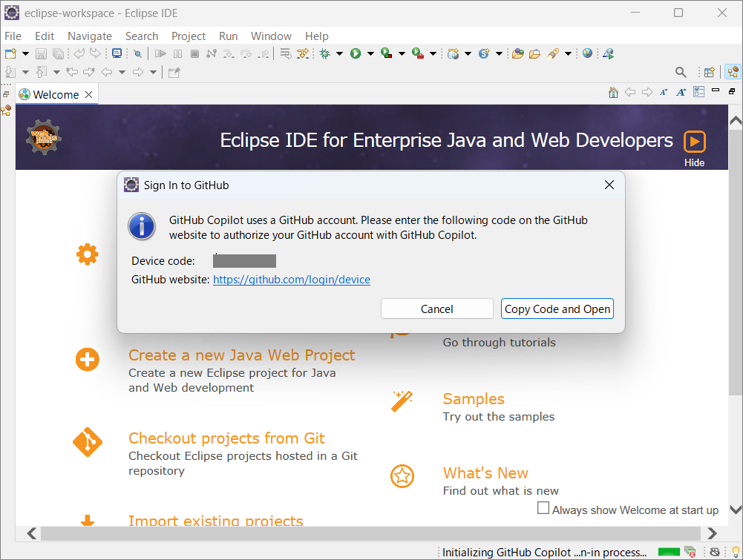Click the green progress bar in status bar
Viewport: 743px width, 560px height.
[669, 552]
